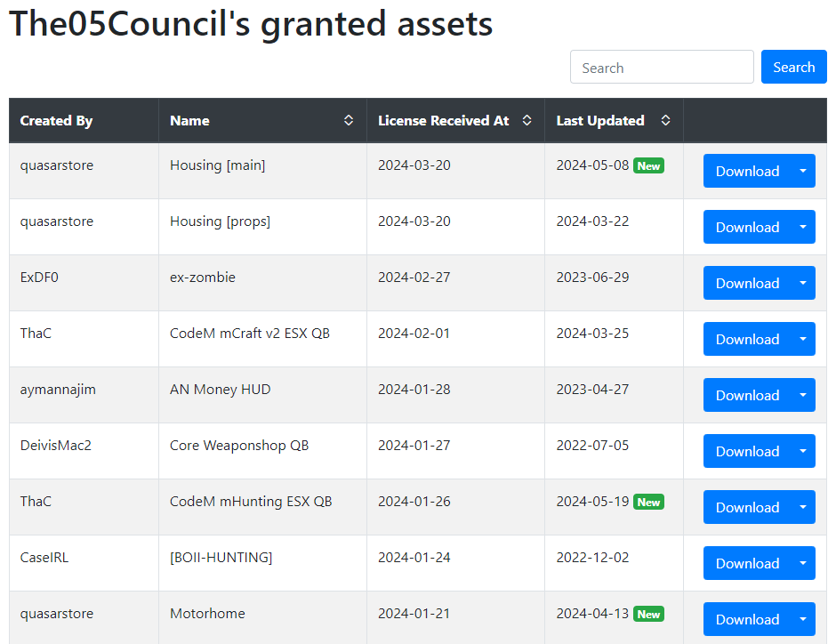Download the Housing [main] asset

point(747,171)
